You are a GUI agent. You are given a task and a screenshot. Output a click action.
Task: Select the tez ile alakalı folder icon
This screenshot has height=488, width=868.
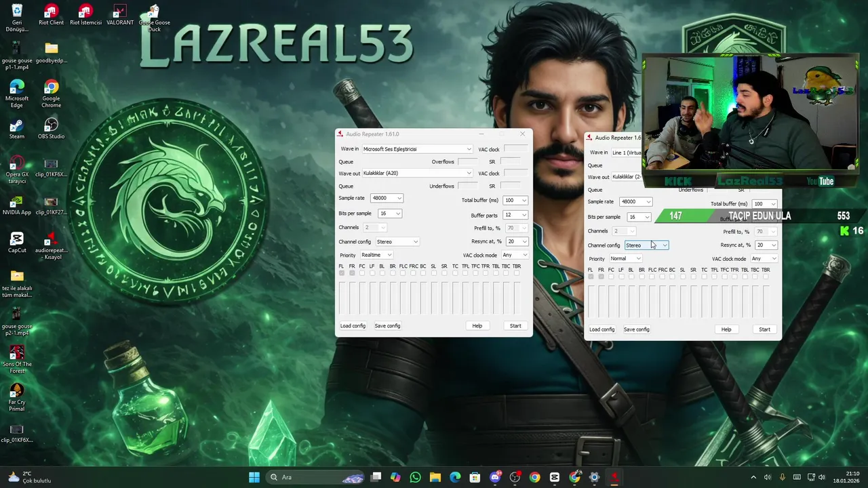point(17,283)
